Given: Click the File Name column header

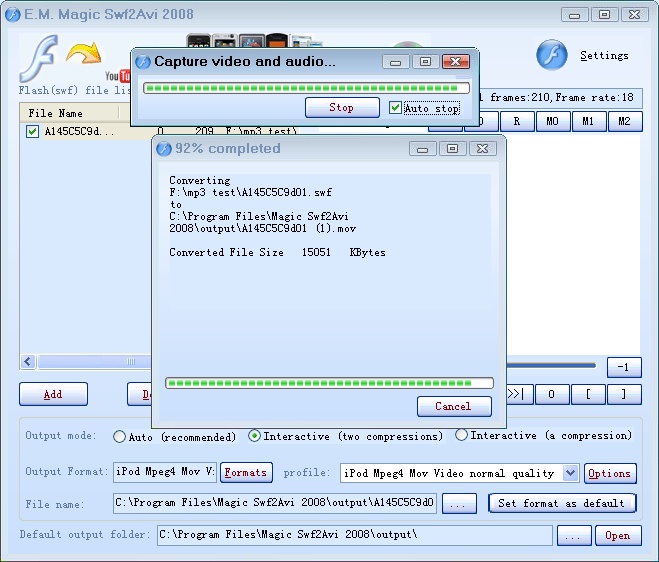Looking at the screenshot, I should pos(69,113).
